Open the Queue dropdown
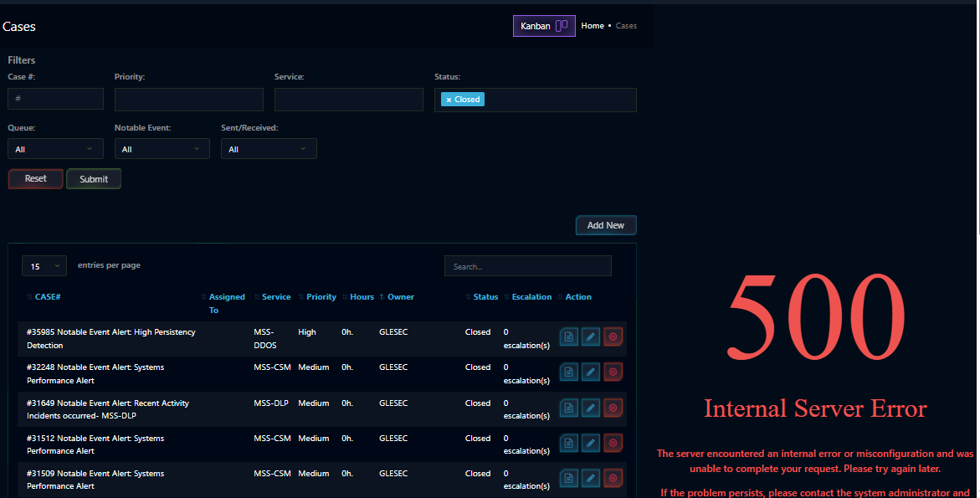 (55, 149)
